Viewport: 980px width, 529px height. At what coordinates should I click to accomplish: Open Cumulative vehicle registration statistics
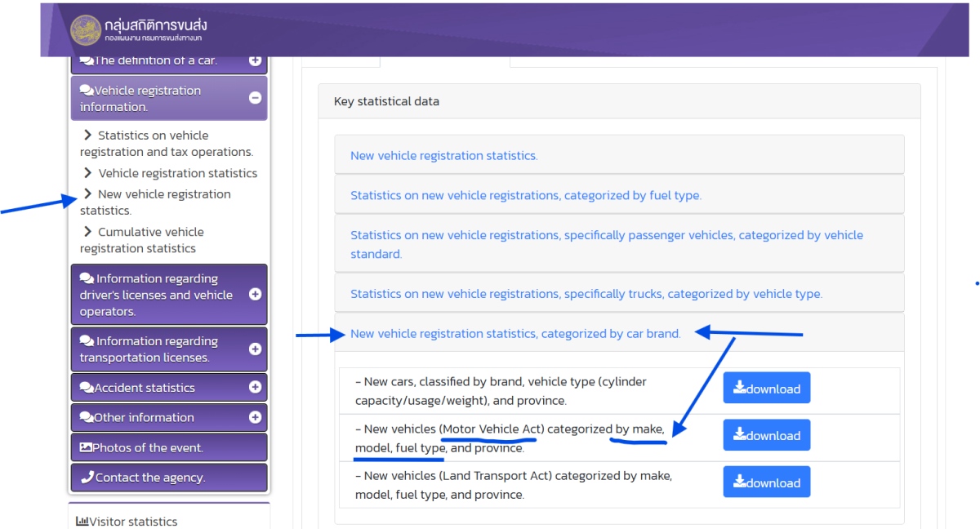pyautogui.click(x=142, y=240)
